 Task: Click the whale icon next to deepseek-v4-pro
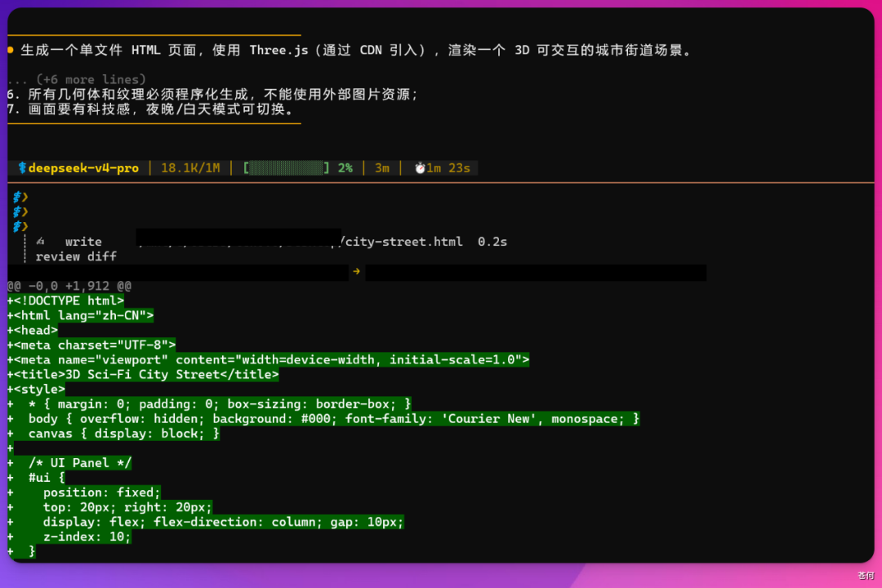(x=23, y=167)
